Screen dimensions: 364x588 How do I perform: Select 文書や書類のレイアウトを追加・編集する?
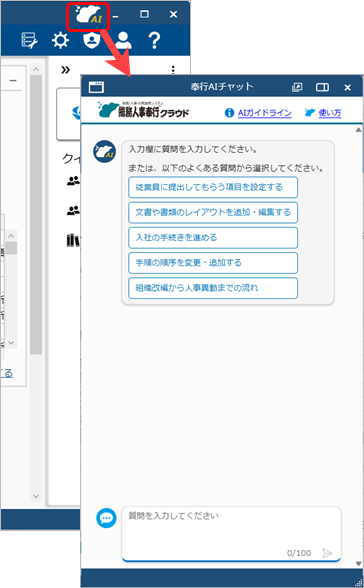click(x=213, y=212)
